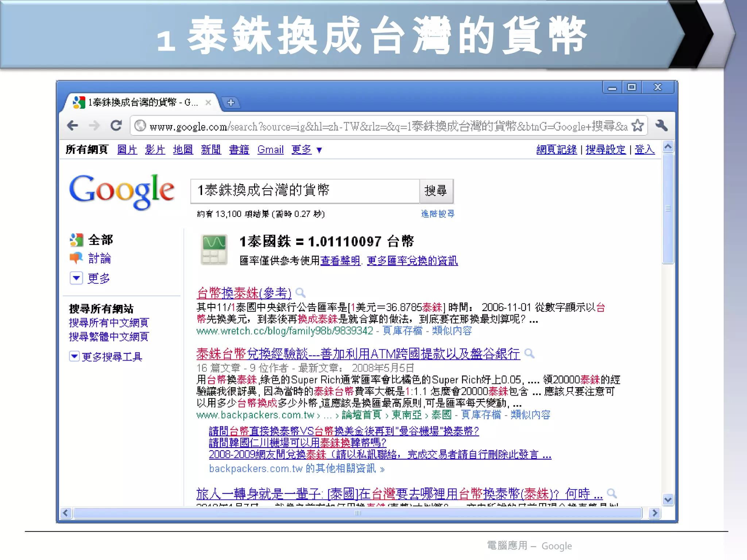This screenshot has height=560, width=747.
Task: Click the 登入 sign-in link
Action: (x=645, y=149)
